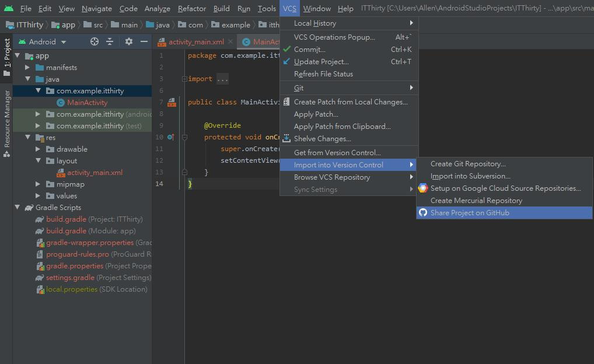The height and width of the screenshot is (364, 594).
Task: Click the Gradle Scripts elephant icon
Action: coord(29,208)
